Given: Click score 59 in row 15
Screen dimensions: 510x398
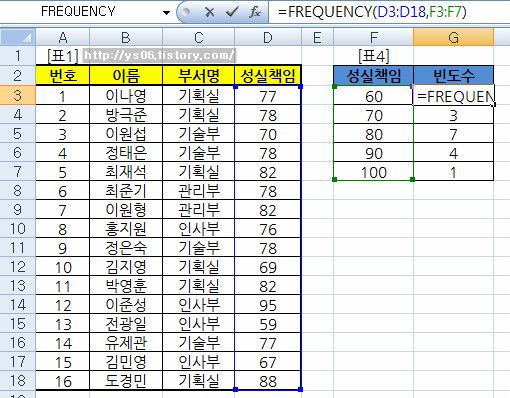Looking at the screenshot, I should (x=268, y=324).
